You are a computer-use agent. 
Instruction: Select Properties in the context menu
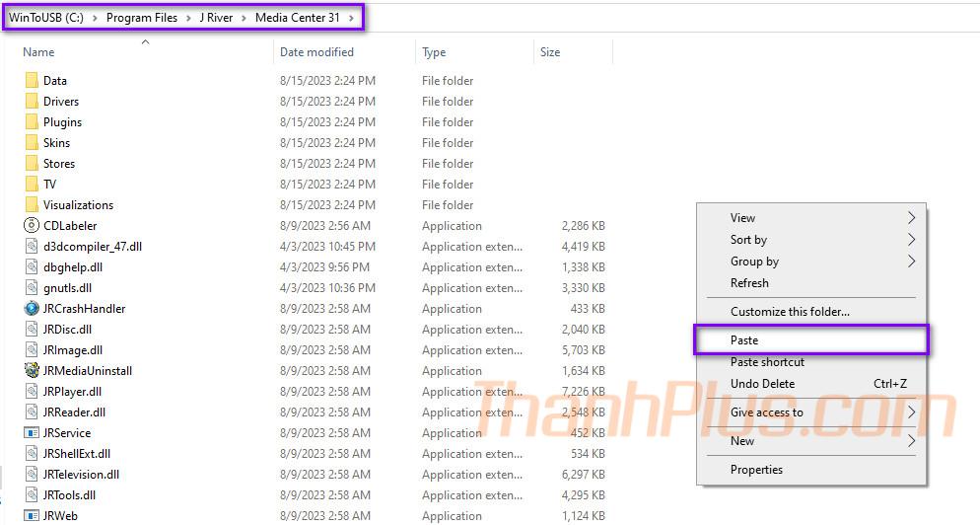point(756,470)
